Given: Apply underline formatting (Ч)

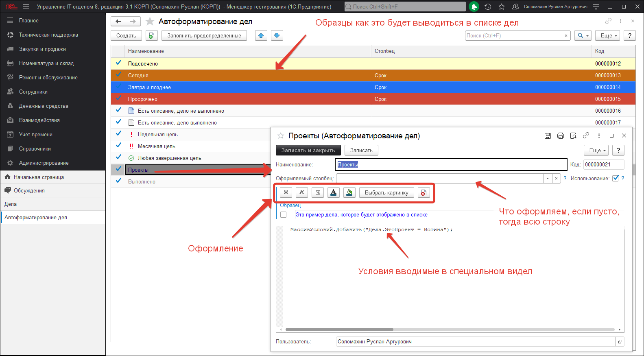Looking at the screenshot, I should click(x=318, y=192).
